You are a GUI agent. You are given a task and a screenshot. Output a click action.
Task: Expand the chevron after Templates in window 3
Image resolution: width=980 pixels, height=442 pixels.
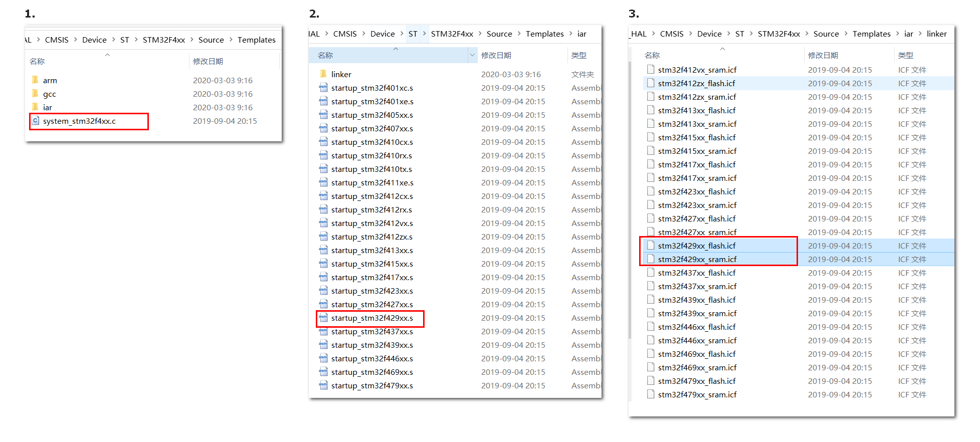coord(897,34)
